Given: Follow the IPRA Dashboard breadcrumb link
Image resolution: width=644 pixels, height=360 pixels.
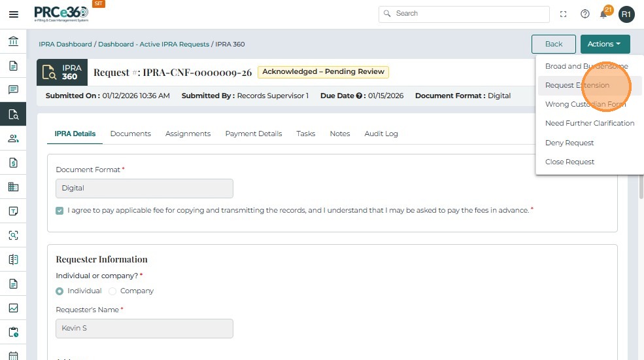Looking at the screenshot, I should tap(65, 44).
